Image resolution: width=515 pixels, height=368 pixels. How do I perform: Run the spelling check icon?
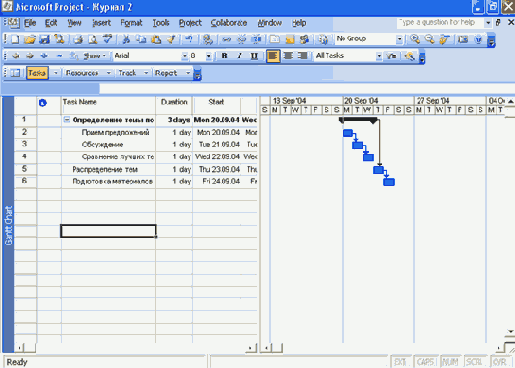[108, 39]
